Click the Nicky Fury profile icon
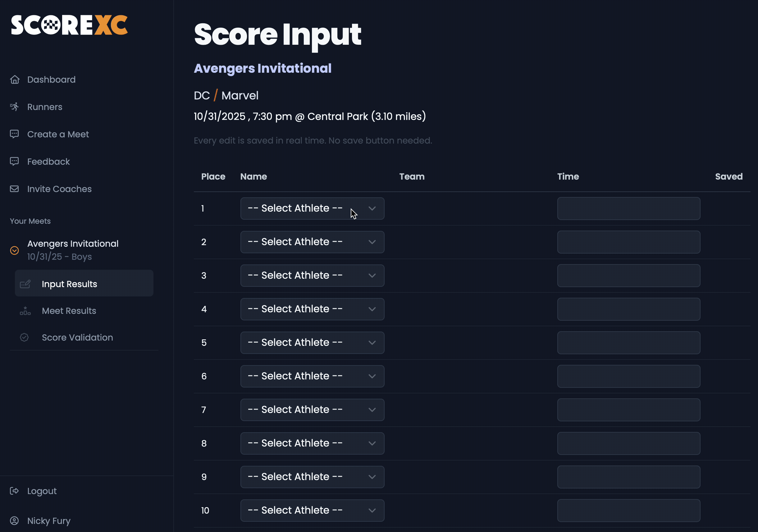Image resolution: width=758 pixels, height=532 pixels. 15,521
